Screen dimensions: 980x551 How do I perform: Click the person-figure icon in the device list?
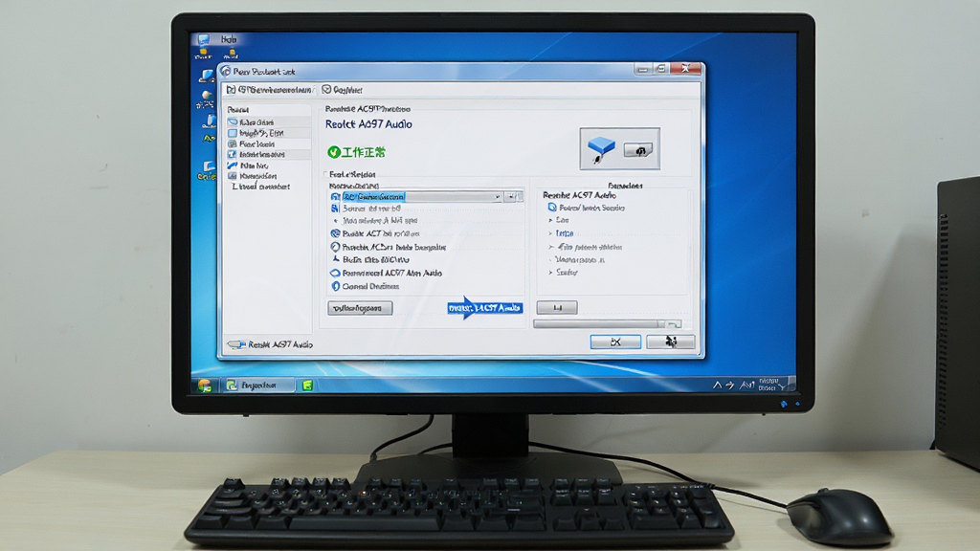336,259
